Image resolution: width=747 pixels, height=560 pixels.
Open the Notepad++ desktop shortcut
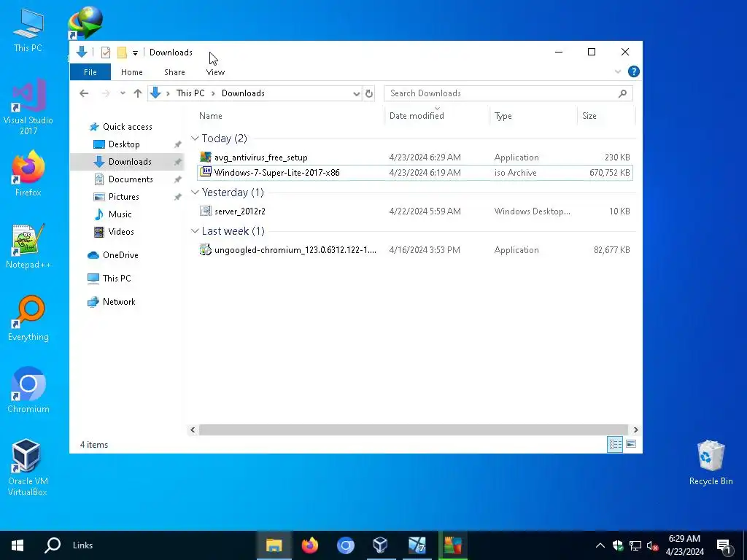pos(28,246)
